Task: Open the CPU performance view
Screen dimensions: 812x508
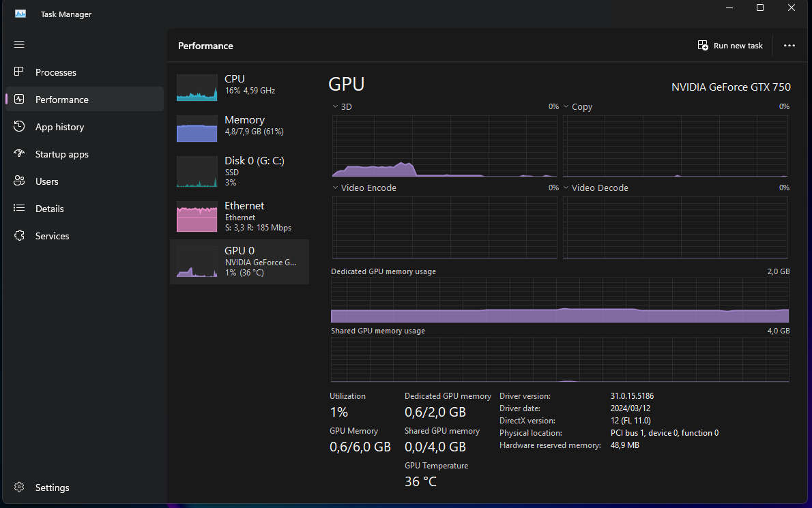Action: click(239, 87)
